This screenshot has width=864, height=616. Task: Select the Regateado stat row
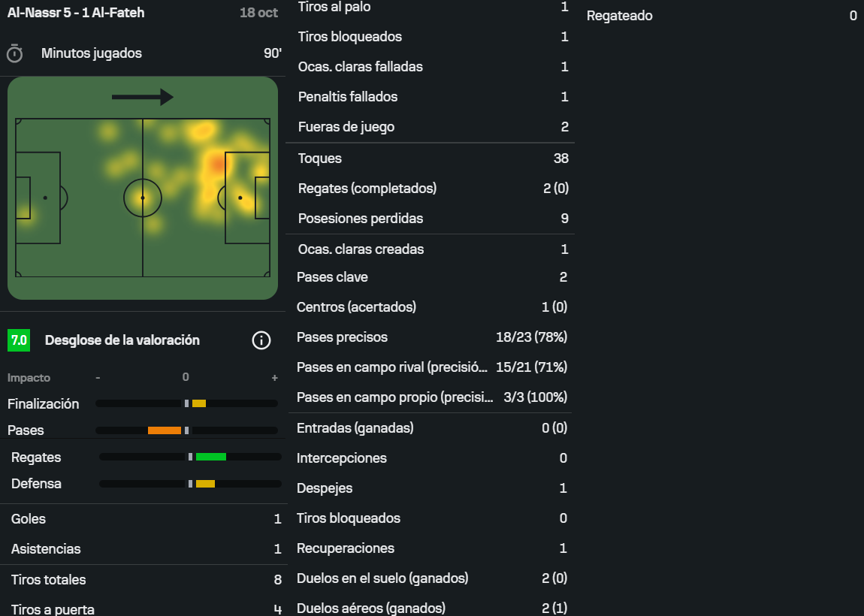(x=721, y=16)
